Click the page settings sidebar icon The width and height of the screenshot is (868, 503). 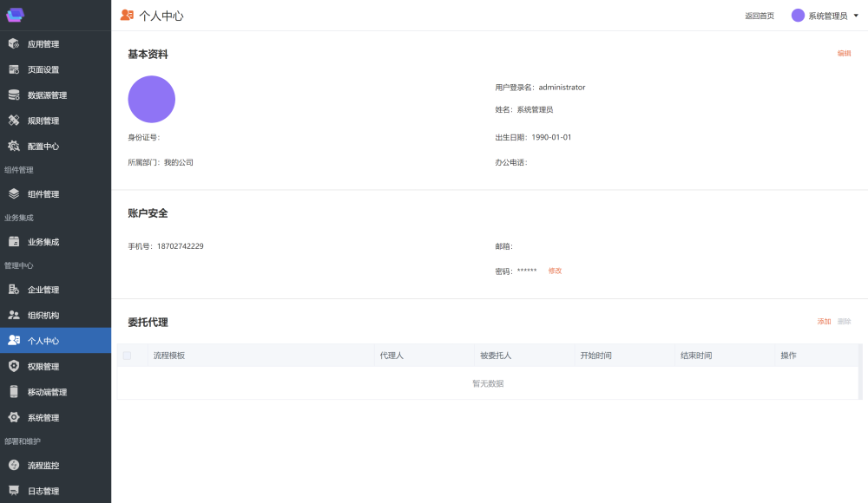coord(14,69)
